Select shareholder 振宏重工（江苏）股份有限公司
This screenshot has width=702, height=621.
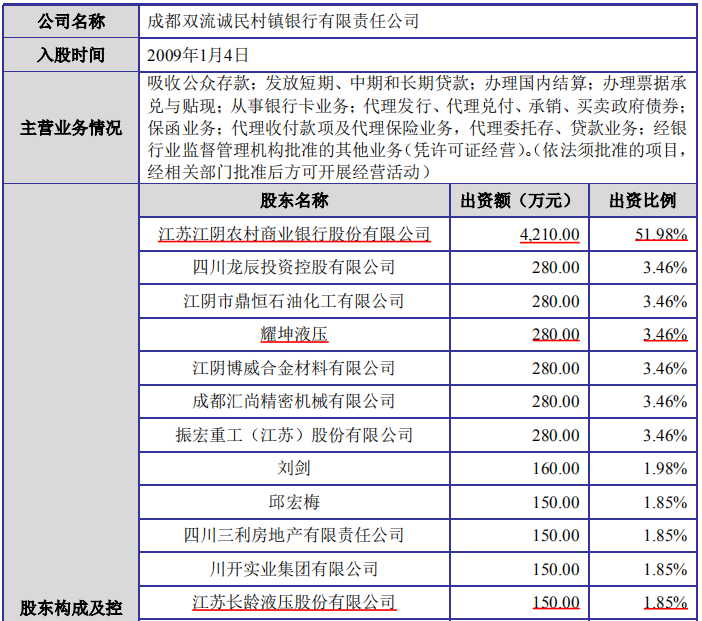point(294,435)
